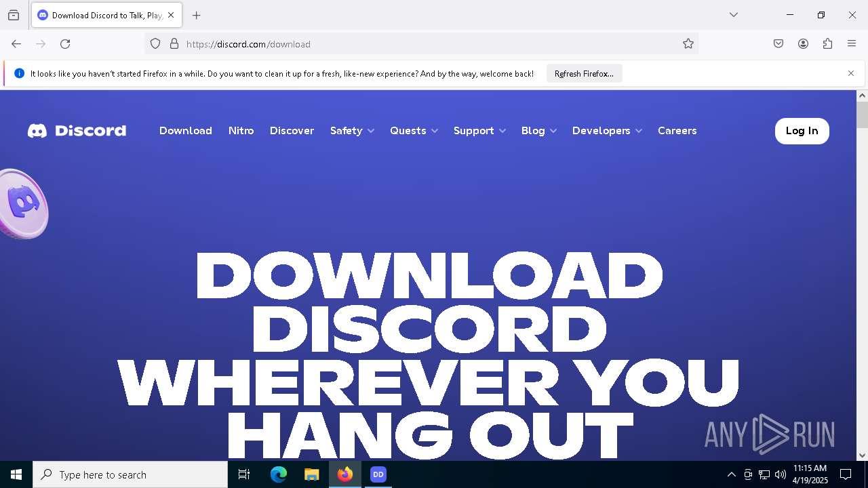Click the Refresh Firefox... button
Screen dimensions: 868x488
pos(584,74)
